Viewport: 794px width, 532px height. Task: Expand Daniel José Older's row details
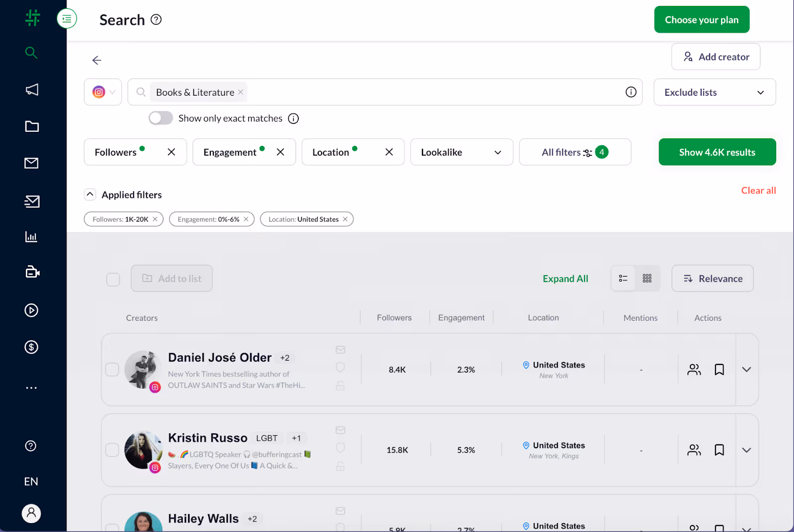(x=746, y=369)
